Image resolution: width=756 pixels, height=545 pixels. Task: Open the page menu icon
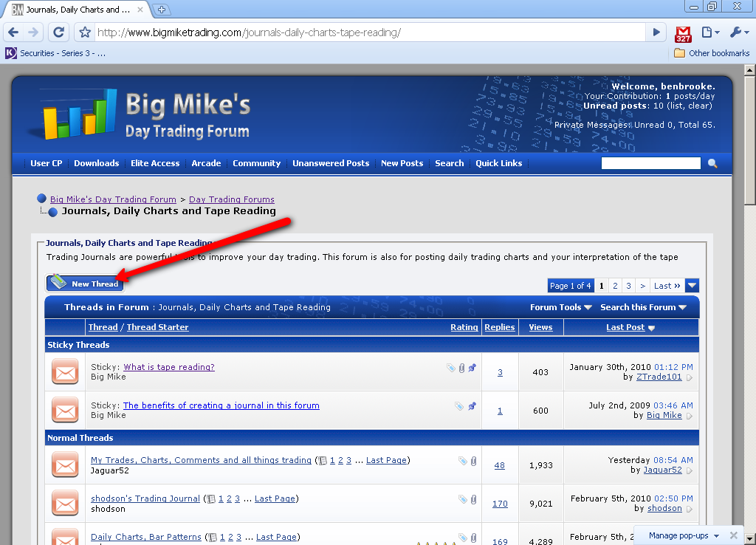(x=710, y=32)
